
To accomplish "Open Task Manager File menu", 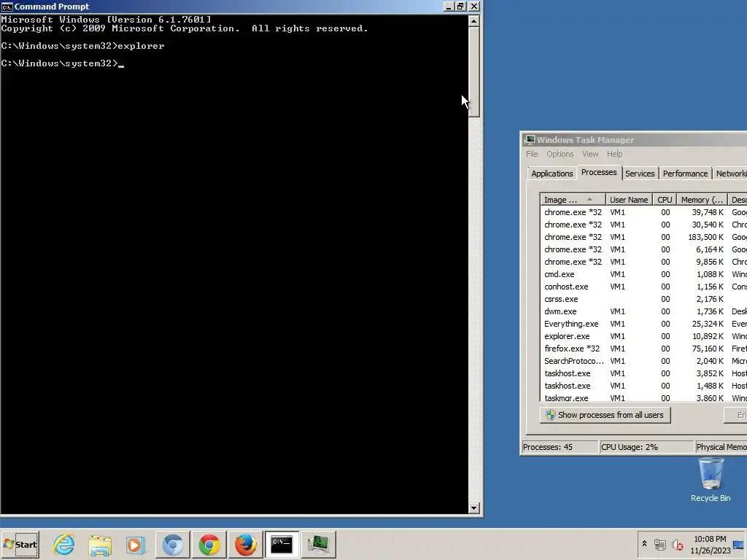I will 532,154.
